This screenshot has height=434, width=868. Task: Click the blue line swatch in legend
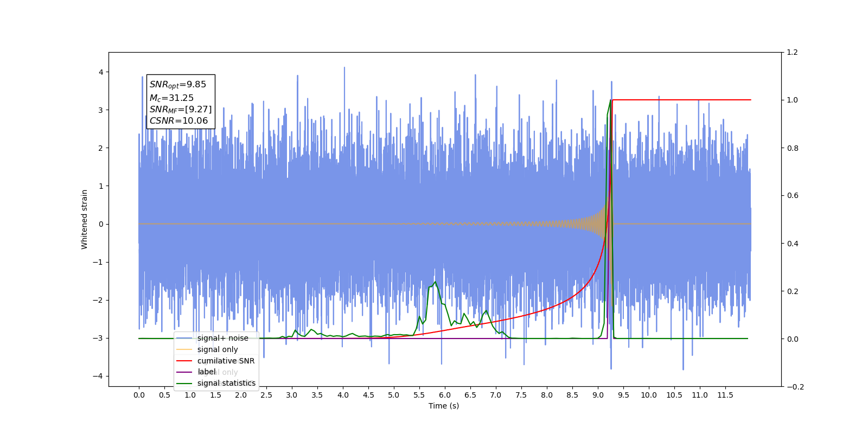[184, 338]
